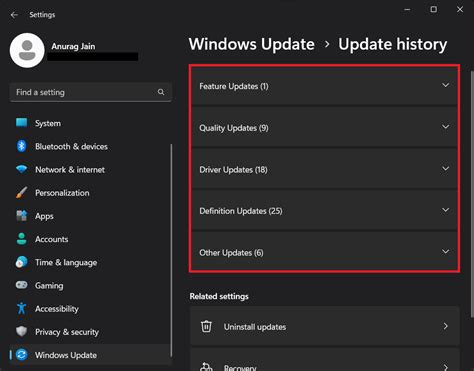
Task: Click the search magnifier icon
Action: [x=161, y=92]
